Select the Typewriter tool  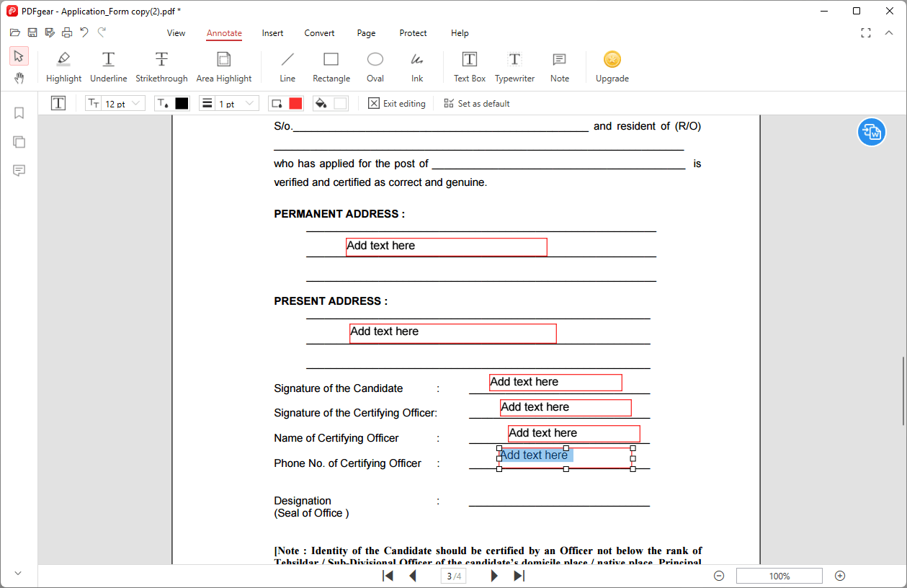(514, 66)
